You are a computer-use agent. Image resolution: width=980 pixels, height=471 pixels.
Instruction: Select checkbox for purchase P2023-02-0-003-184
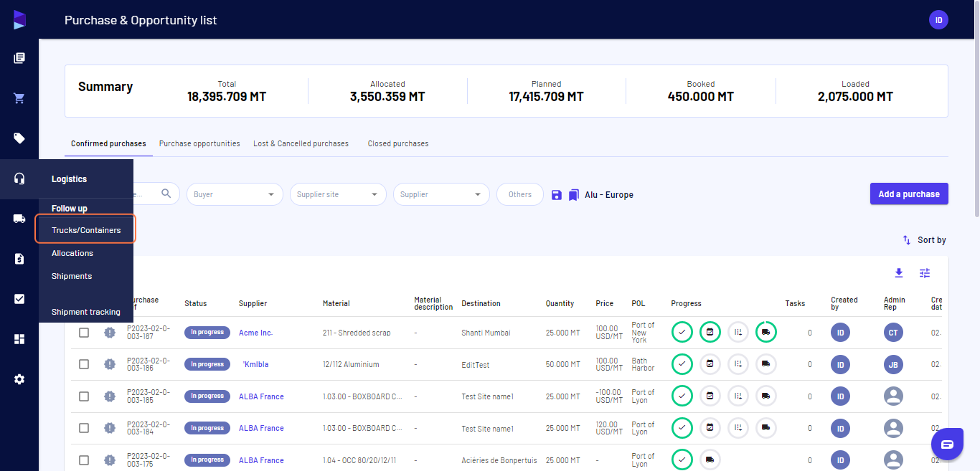84,428
